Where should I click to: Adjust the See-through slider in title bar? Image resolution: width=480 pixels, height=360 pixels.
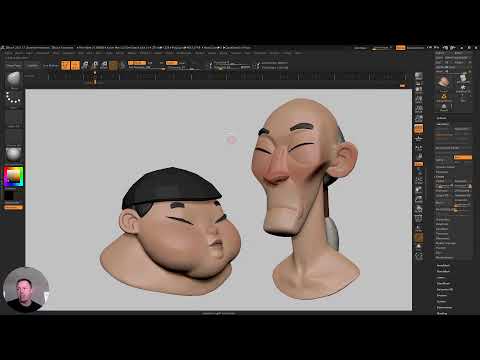tap(381, 48)
